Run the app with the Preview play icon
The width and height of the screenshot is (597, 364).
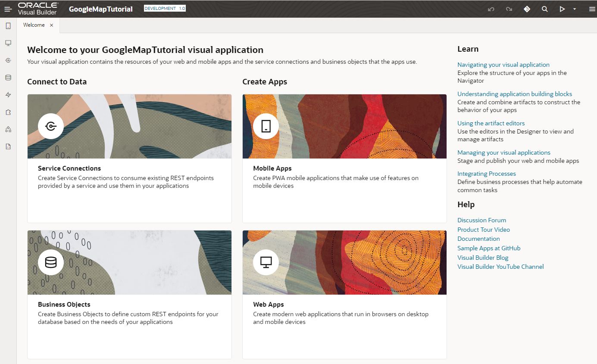(x=562, y=9)
